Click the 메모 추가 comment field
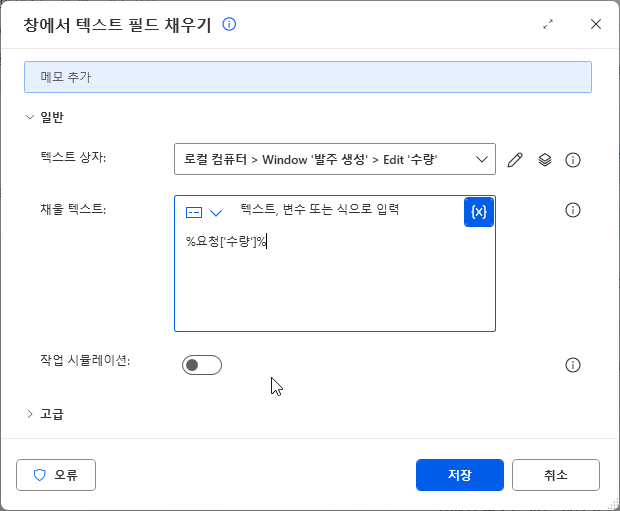 coord(308,77)
